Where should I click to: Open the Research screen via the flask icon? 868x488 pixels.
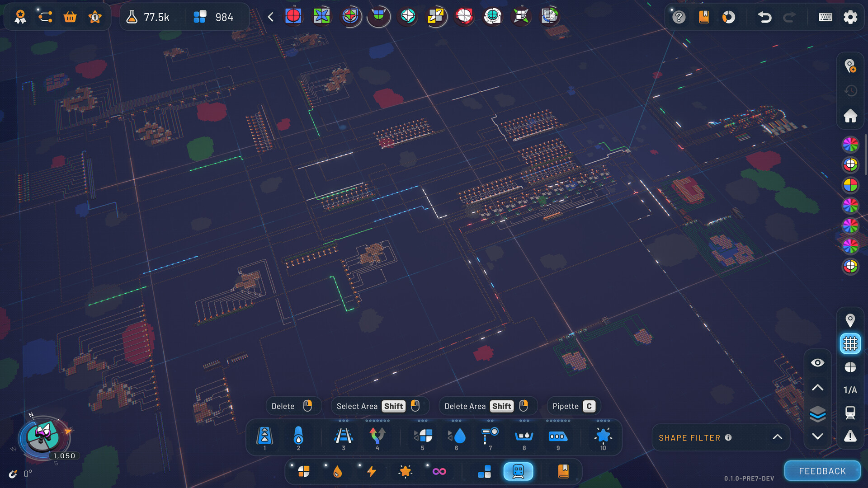click(x=132, y=17)
